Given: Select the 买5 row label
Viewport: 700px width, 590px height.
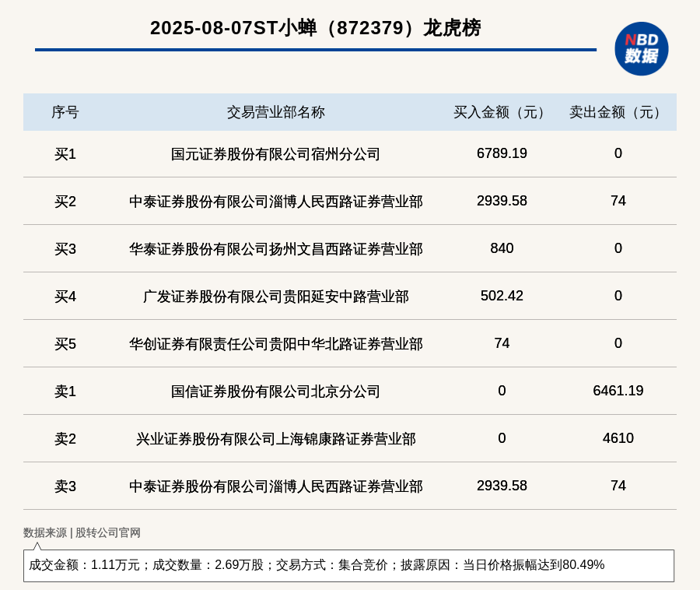Looking at the screenshot, I should pos(65,344).
